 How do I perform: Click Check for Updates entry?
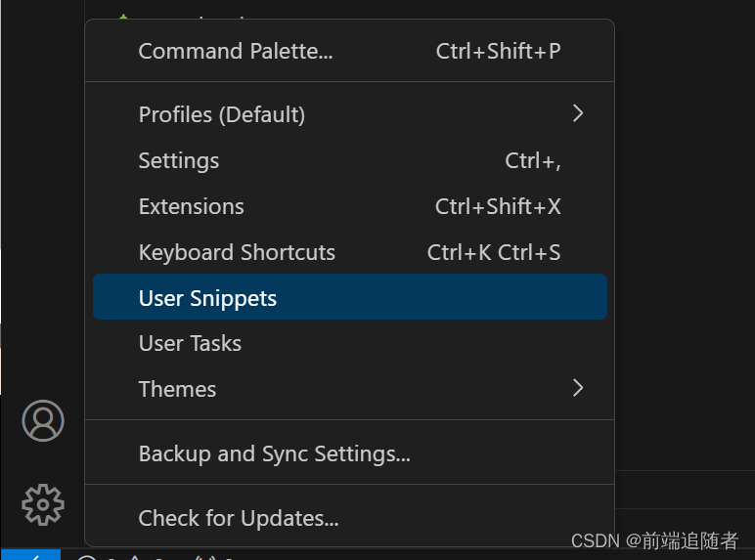pyautogui.click(x=349, y=518)
